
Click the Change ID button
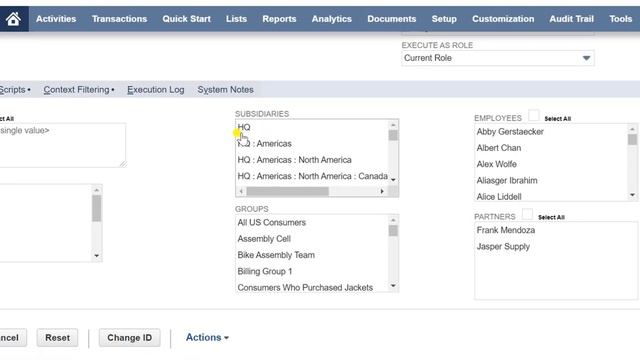(x=129, y=338)
